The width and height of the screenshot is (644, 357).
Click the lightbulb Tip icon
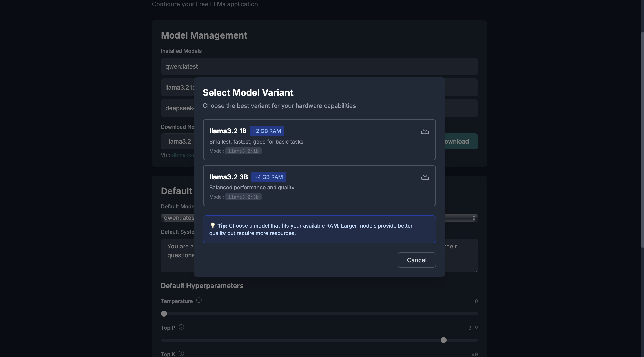212,225
